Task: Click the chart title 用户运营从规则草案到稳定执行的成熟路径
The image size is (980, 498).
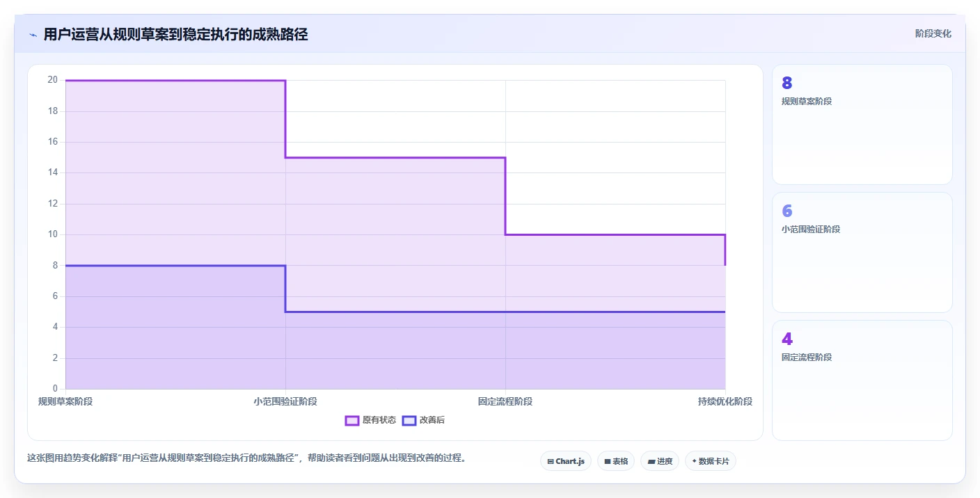Action: click(x=175, y=34)
